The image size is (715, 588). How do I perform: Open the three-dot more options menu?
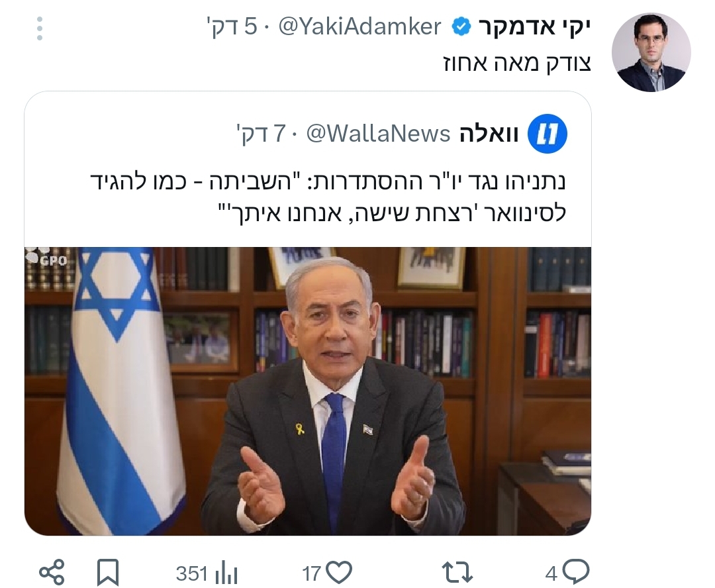(x=40, y=28)
